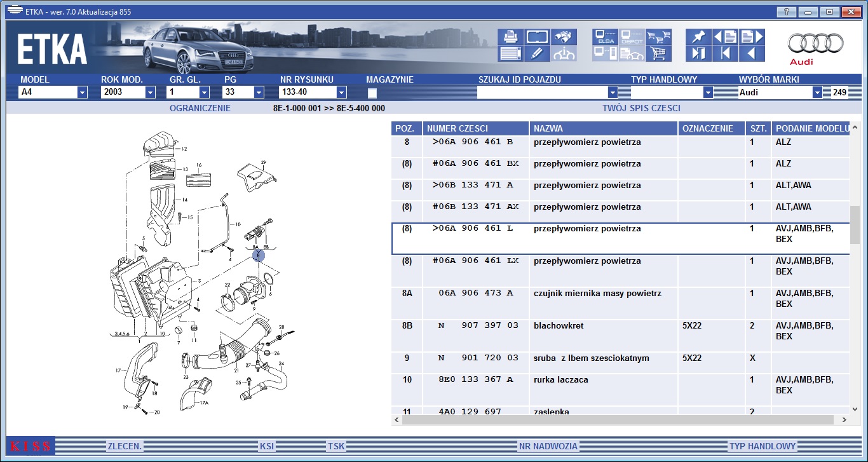Select part number 06A 906 461 BX row
This screenshot has height=462, width=868.
(x=621, y=168)
